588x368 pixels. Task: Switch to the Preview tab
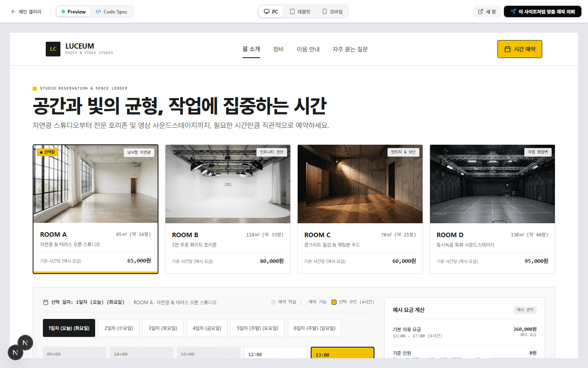pyautogui.click(x=73, y=11)
